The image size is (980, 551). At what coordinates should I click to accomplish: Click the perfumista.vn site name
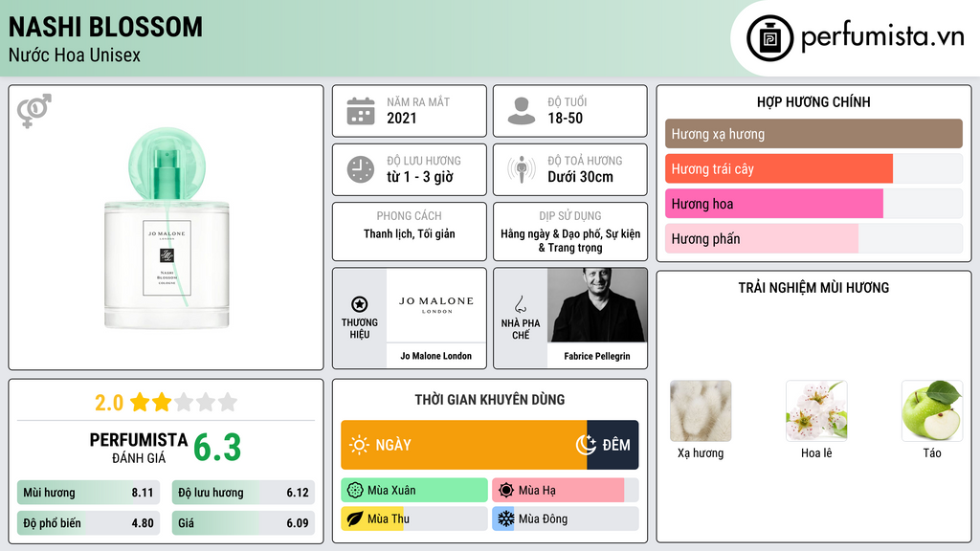(x=882, y=37)
